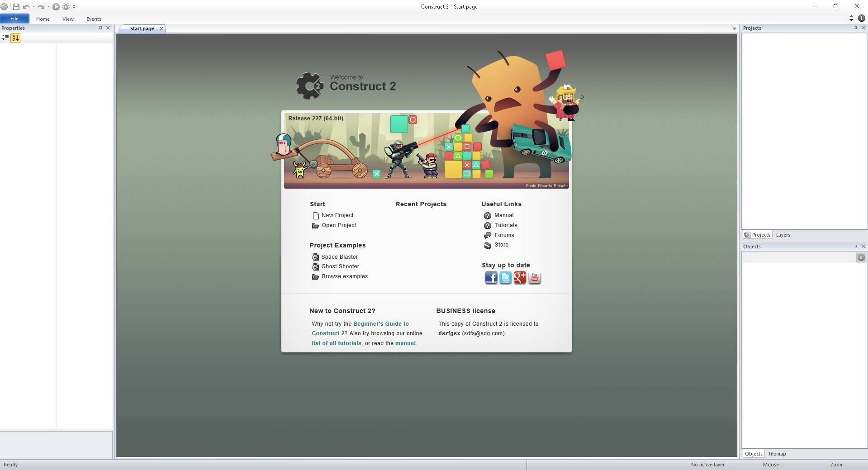Pin the Projects panel
The image size is (868, 470).
pyautogui.click(x=856, y=28)
